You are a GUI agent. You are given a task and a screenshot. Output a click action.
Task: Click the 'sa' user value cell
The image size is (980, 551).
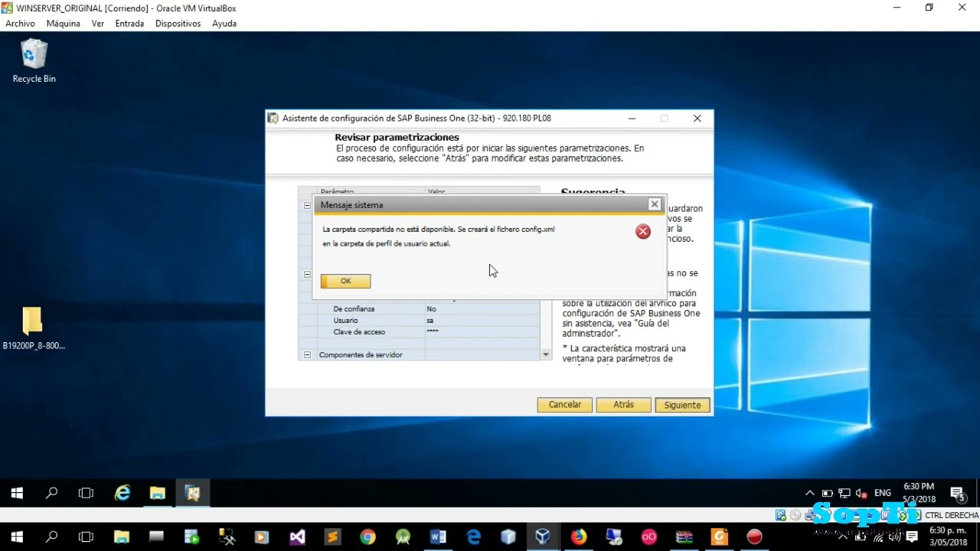[482, 321]
